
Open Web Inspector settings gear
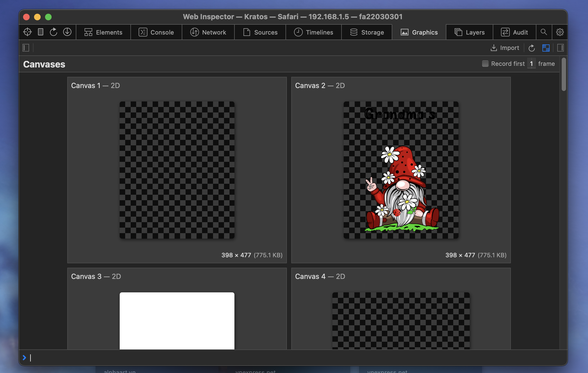560,32
